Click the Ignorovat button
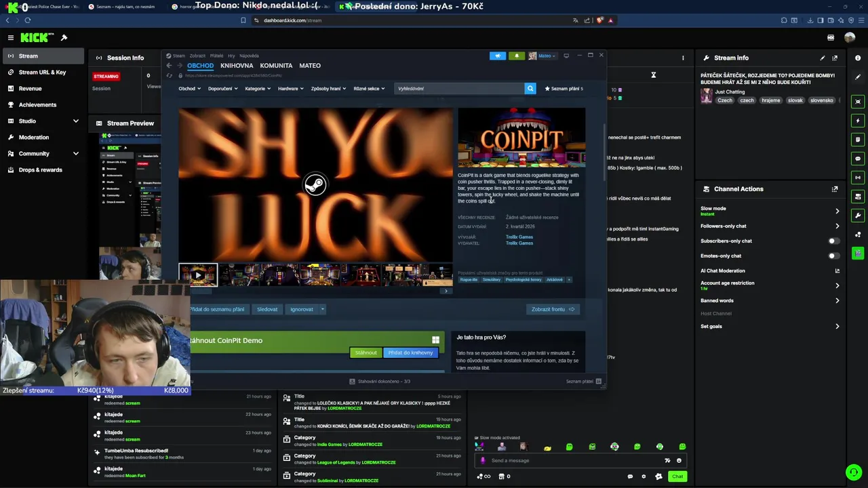Image resolution: width=868 pixels, height=488 pixels. pyautogui.click(x=302, y=309)
